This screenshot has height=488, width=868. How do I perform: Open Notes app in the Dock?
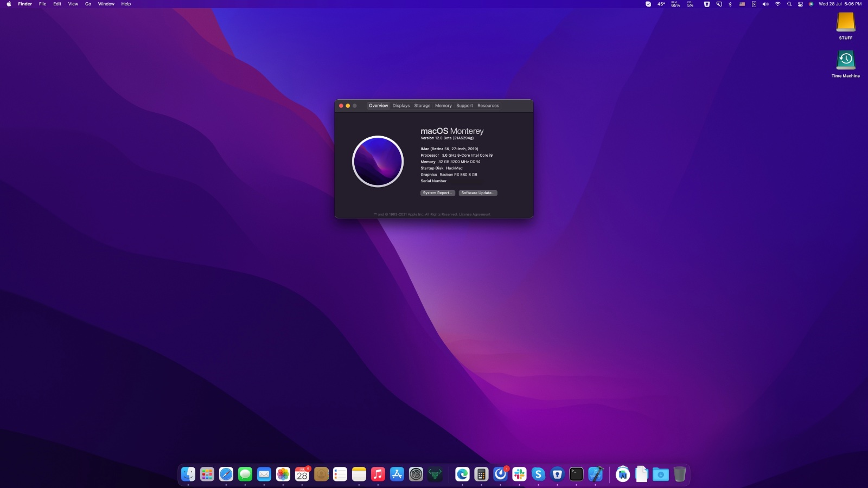pyautogui.click(x=359, y=474)
